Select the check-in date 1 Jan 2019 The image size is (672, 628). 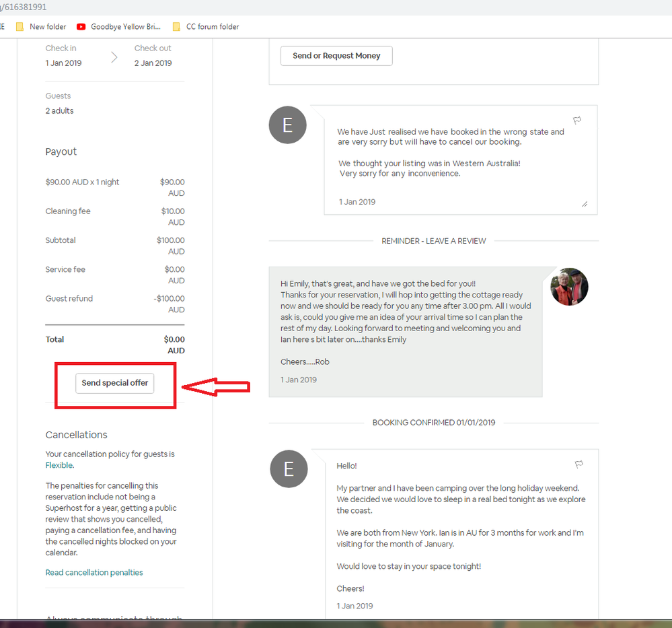[63, 63]
